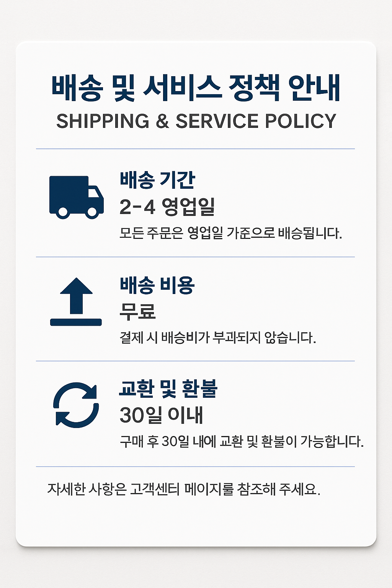Click the divider line above the footer note
The image size is (392, 588).
195,466
